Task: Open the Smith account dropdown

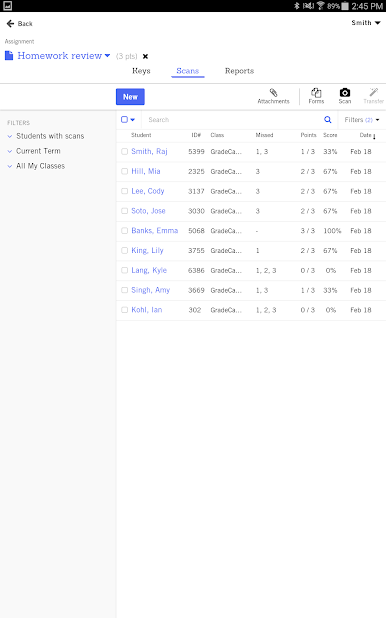Action: point(366,23)
